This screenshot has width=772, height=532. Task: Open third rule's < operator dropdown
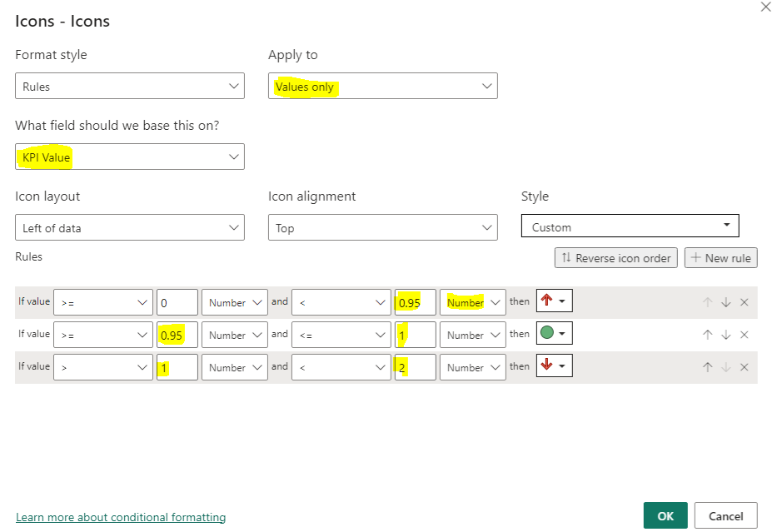(341, 367)
